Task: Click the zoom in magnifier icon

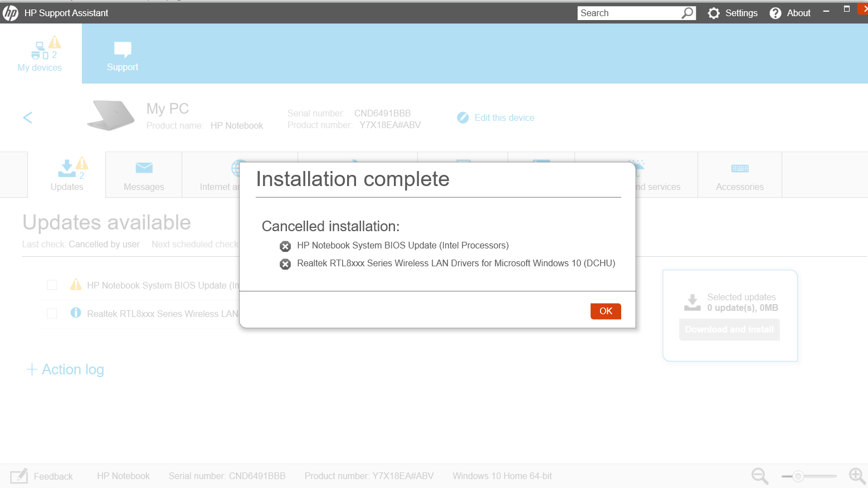Action: click(857, 476)
